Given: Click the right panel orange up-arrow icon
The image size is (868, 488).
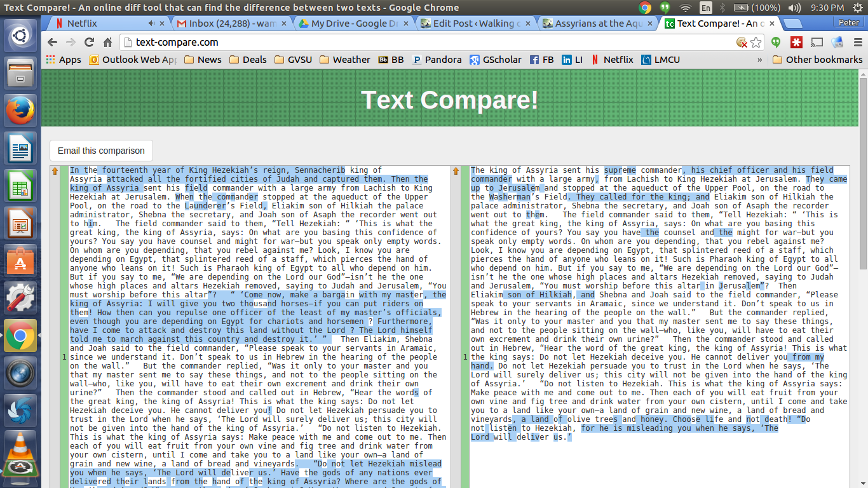Looking at the screenshot, I should 456,171.
